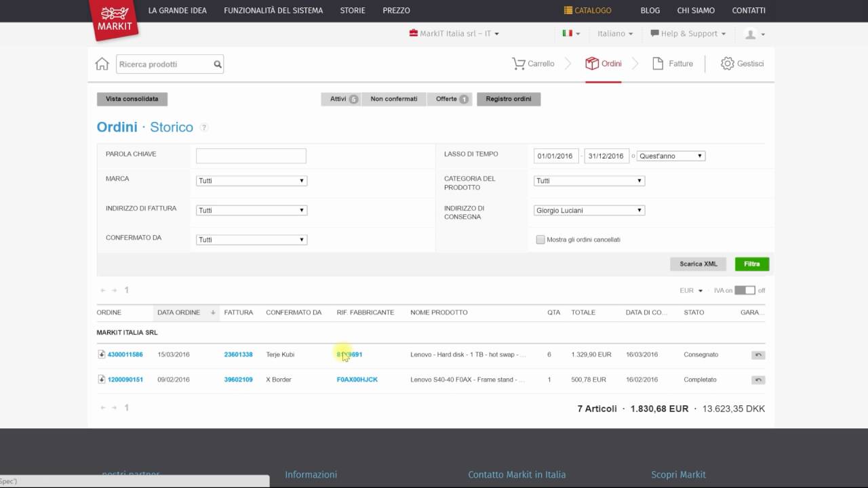This screenshot has height=488, width=868.
Task: Open the Contatti menu item
Action: pos(749,10)
